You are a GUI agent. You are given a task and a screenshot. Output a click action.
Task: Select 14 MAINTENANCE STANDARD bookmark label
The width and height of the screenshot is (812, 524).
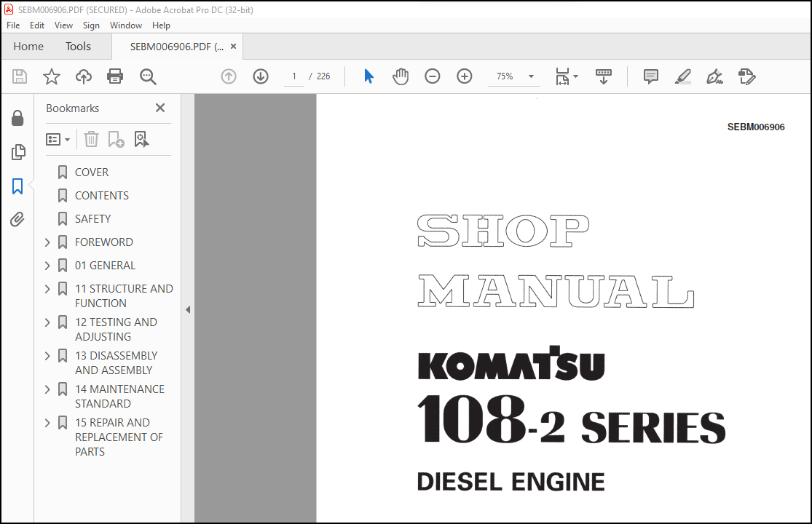[x=119, y=396]
